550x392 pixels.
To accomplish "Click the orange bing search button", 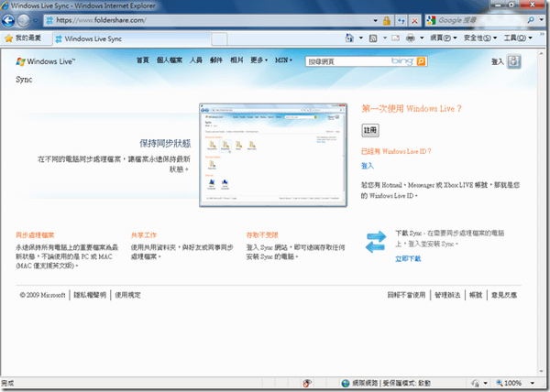I will tap(422, 61).
